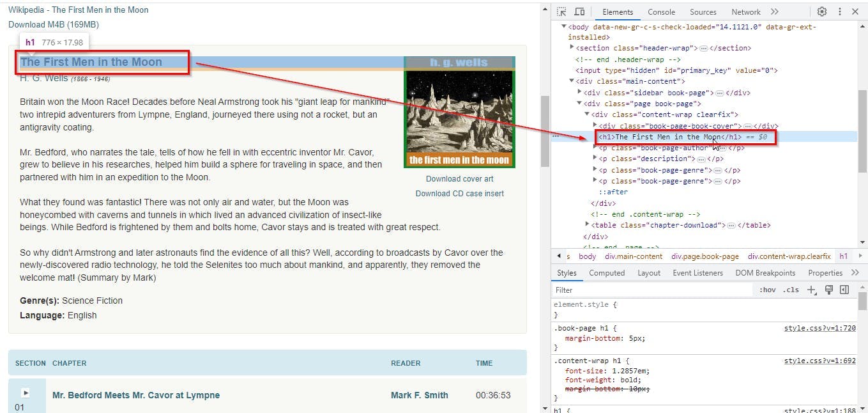868x413 pixels.
Task: Click the breadcrumb left arrow
Action: [x=558, y=256]
